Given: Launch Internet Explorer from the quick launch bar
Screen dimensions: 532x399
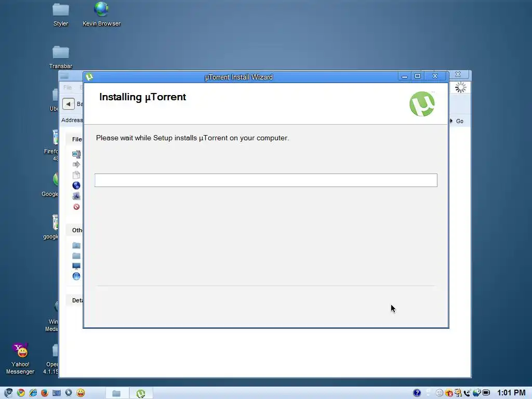Looking at the screenshot, I should (33, 393).
